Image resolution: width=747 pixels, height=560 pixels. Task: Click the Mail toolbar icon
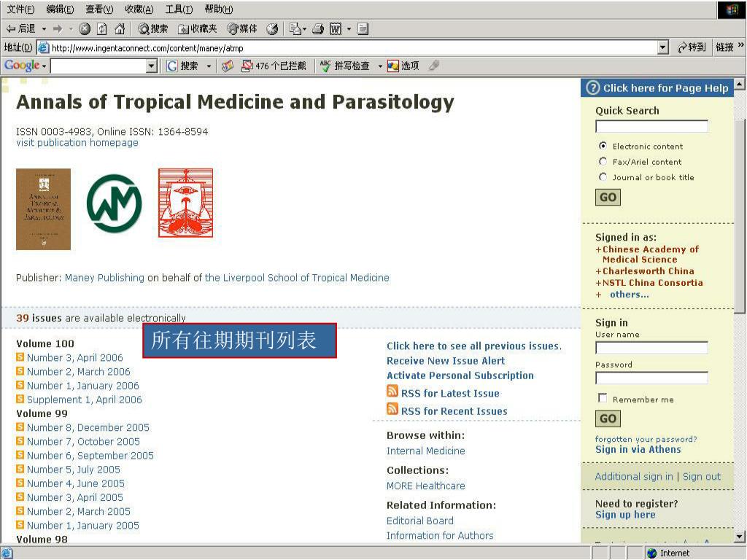(295, 29)
